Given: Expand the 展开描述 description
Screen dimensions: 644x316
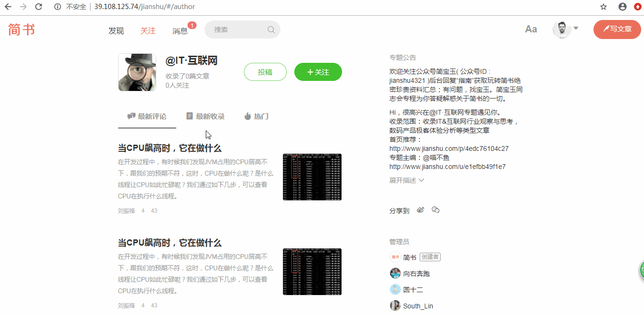Looking at the screenshot, I should tap(406, 180).
